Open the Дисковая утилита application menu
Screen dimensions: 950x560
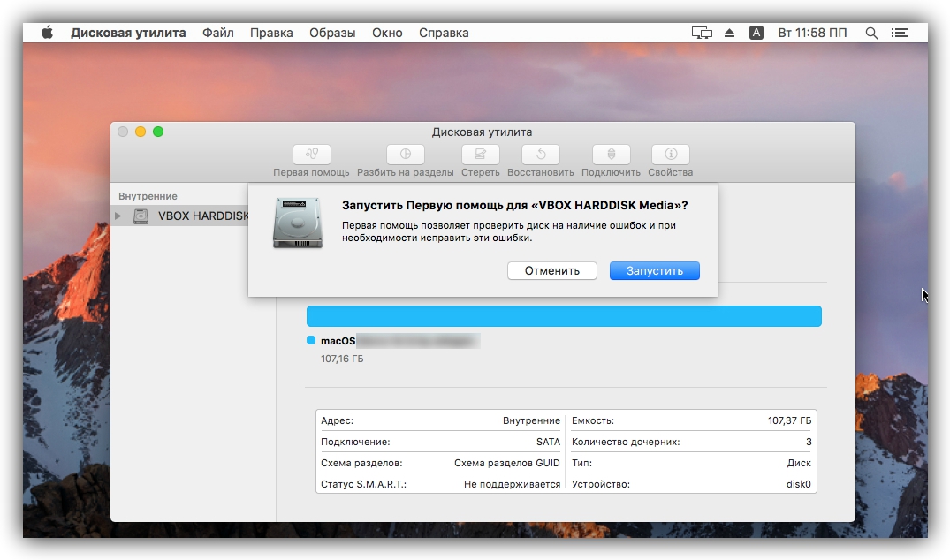(128, 33)
